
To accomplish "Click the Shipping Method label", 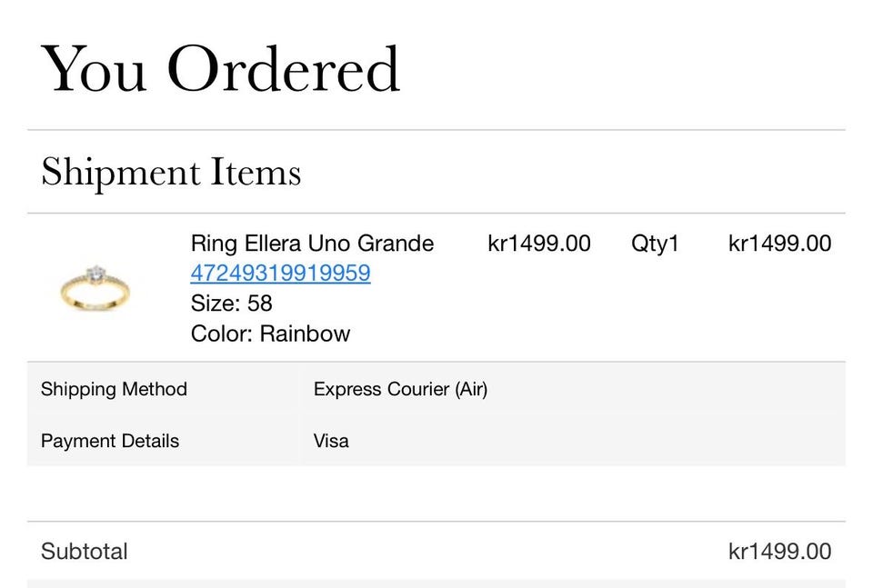I will click(x=114, y=390).
